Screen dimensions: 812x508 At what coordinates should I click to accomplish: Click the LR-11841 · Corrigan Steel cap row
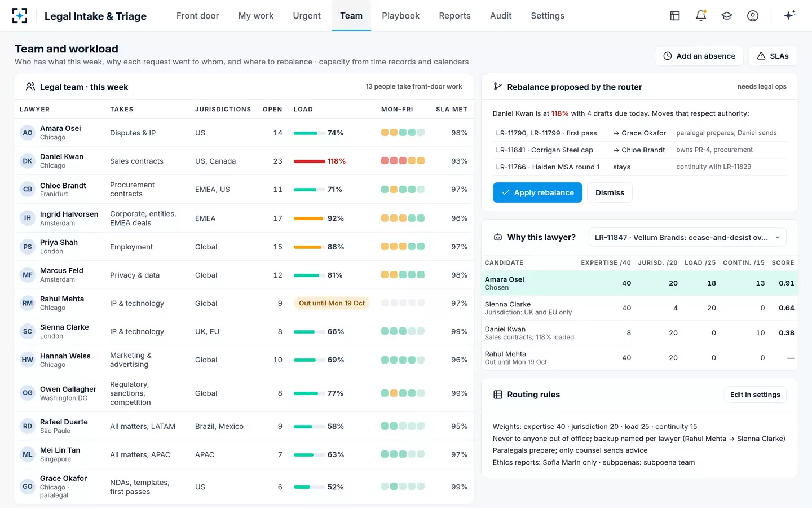640,150
